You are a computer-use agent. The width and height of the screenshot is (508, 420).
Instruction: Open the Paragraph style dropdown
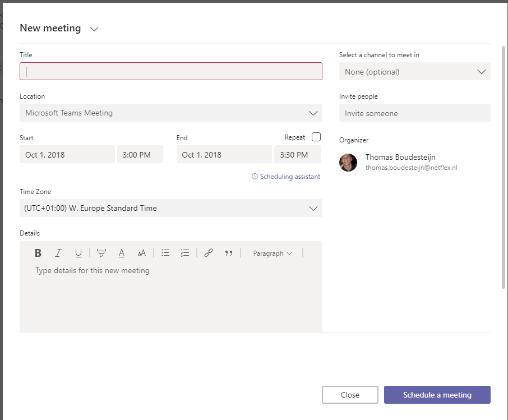(273, 253)
